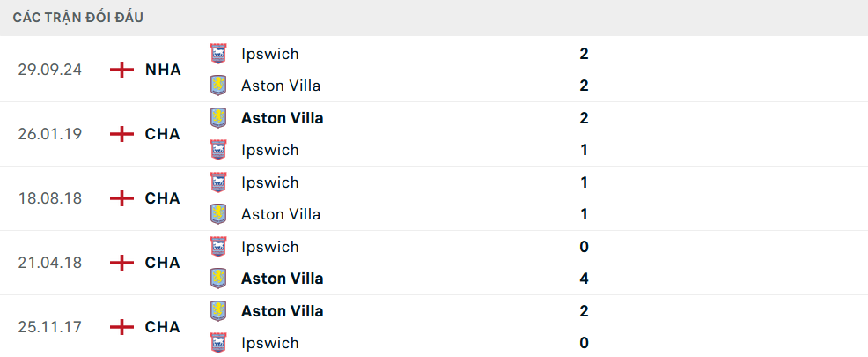
Task: Select the NHA league label
Action: tap(163, 70)
